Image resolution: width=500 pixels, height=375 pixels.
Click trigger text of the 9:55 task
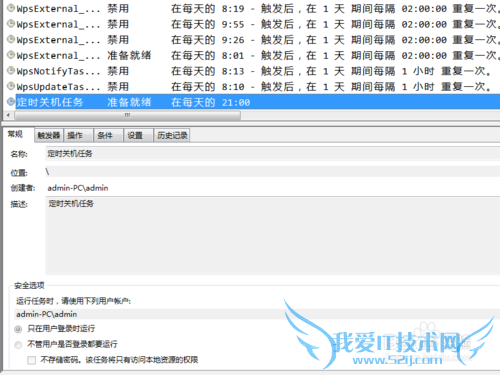coord(335,24)
